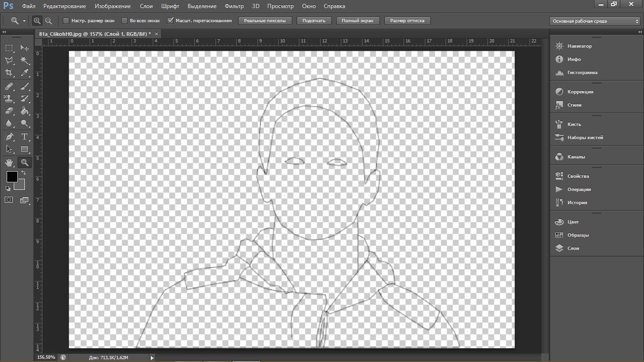Select the Dodge tool

pyautogui.click(x=25, y=123)
